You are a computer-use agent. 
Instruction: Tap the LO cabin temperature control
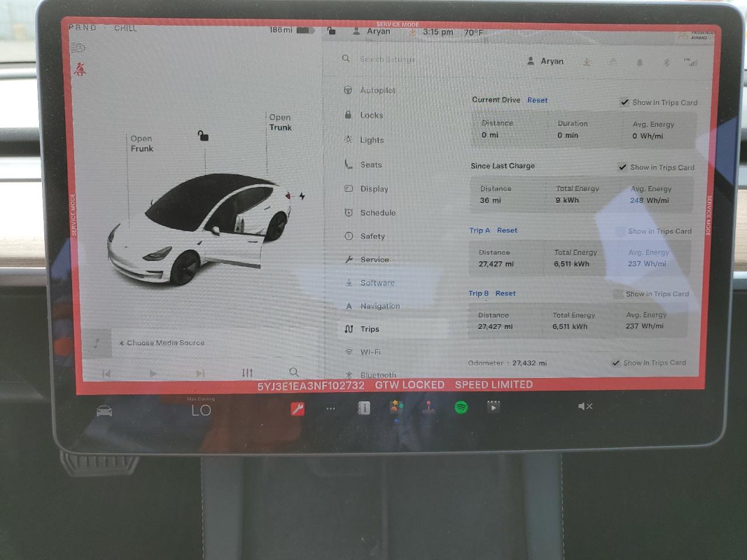pos(201,410)
